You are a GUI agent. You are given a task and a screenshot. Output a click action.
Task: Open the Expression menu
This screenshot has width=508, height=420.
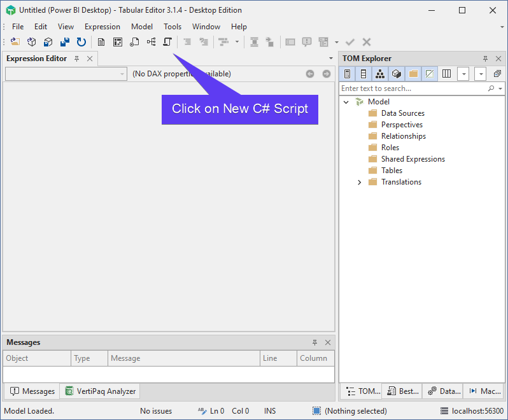pyautogui.click(x=102, y=27)
